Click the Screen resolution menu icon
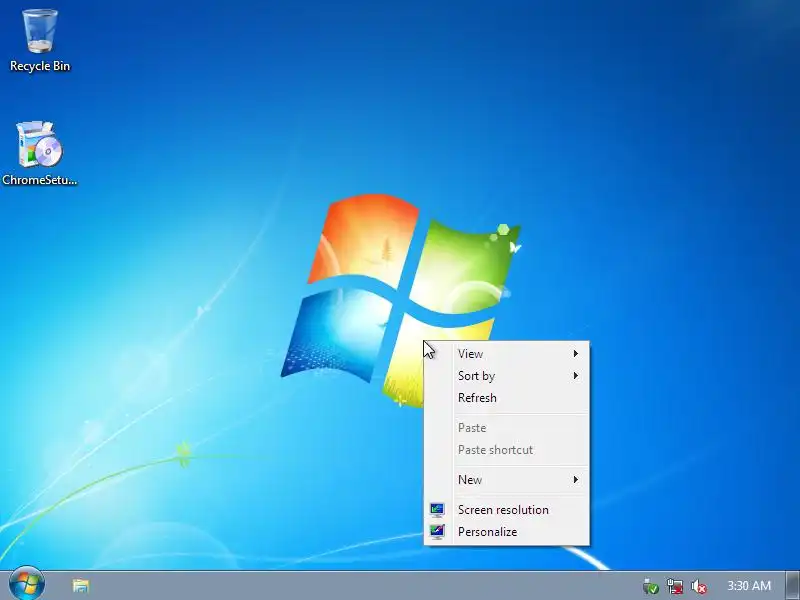This screenshot has height=600, width=800. tap(437, 510)
